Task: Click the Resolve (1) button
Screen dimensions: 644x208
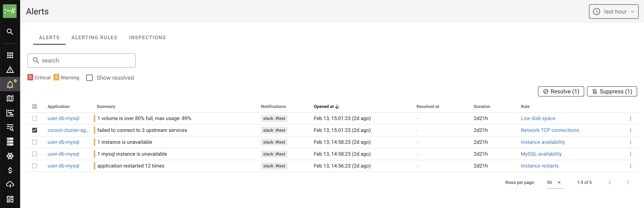Action: coord(561,92)
